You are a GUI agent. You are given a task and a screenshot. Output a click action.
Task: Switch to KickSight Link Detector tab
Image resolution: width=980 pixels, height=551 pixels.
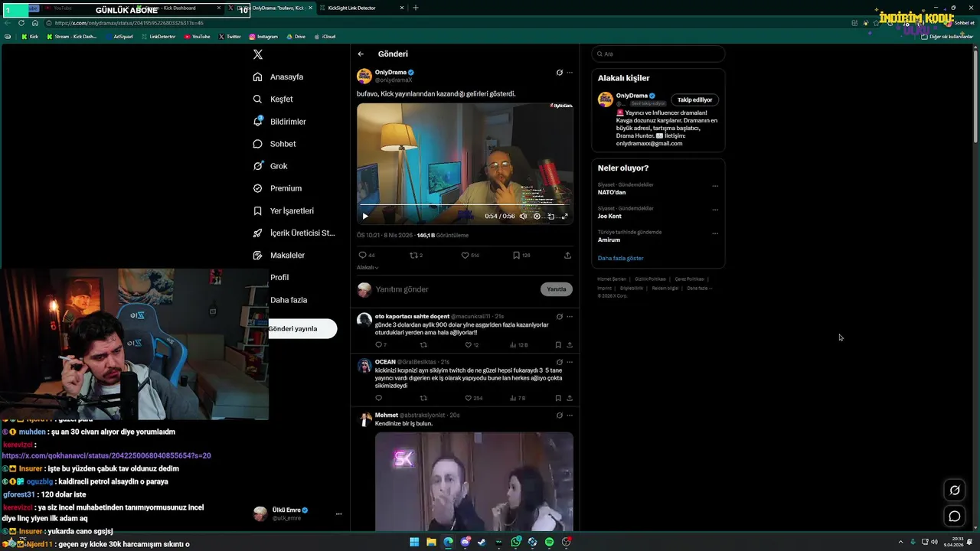[x=362, y=8]
